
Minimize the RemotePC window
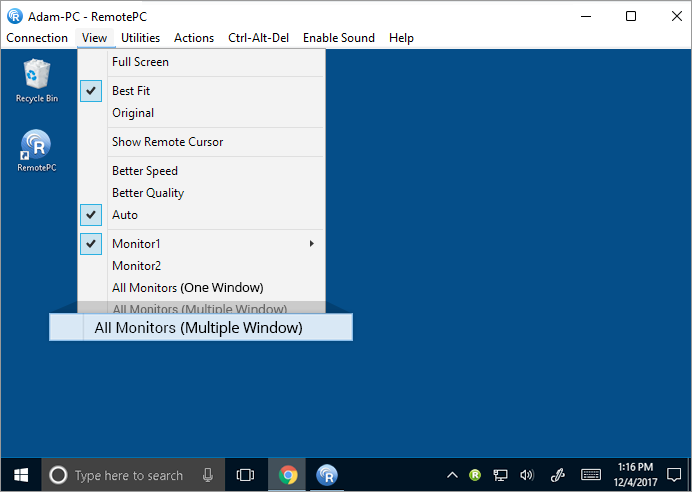point(586,16)
